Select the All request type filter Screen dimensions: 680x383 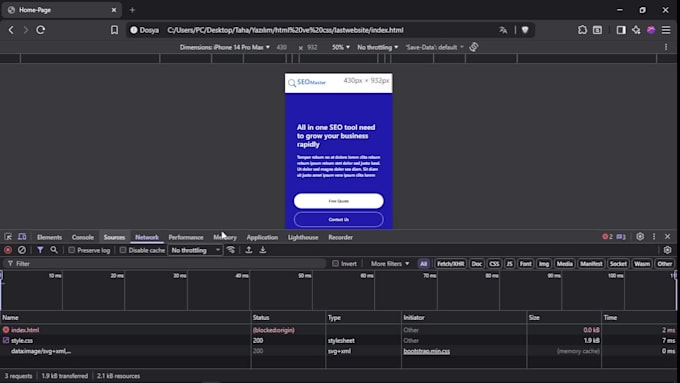point(423,264)
